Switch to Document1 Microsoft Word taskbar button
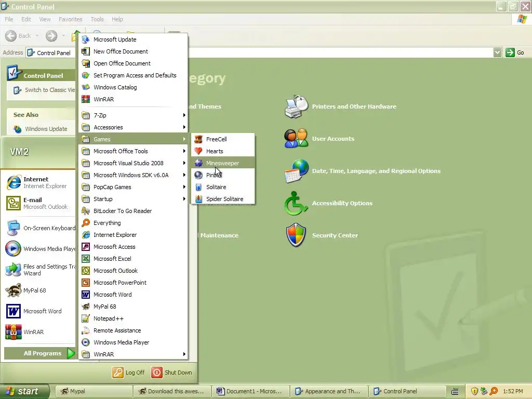Image resolution: width=532 pixels, height=399 pixels. (x=250, y=391)
